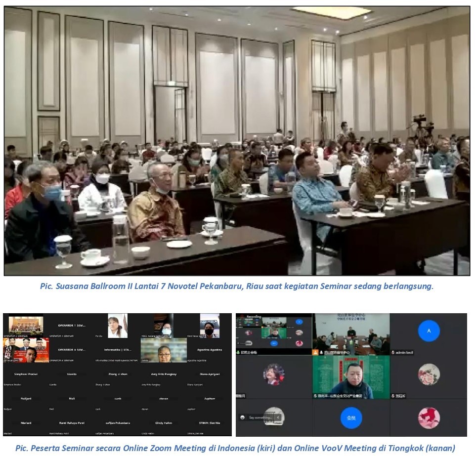The height and width of the screenshot is (456, 476).
Task: Click the red floral avatar at bottom right
Action: coord(429,417)
